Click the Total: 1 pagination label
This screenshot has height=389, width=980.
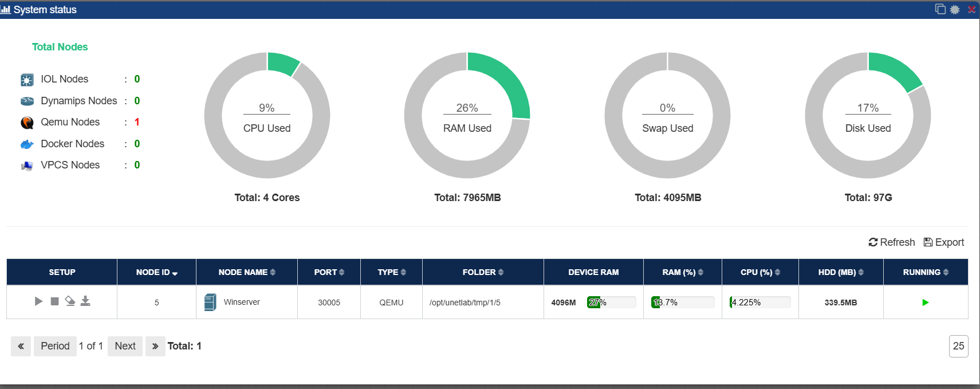184,346
